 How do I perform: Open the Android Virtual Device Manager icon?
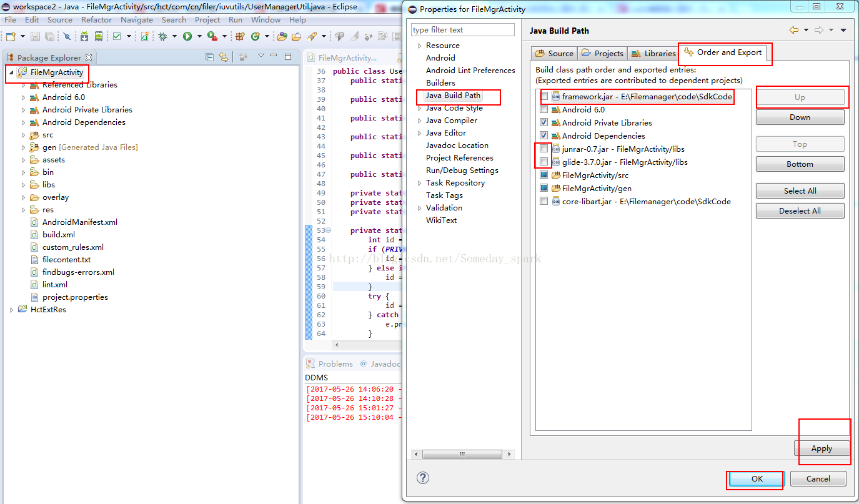coord(99,37)
